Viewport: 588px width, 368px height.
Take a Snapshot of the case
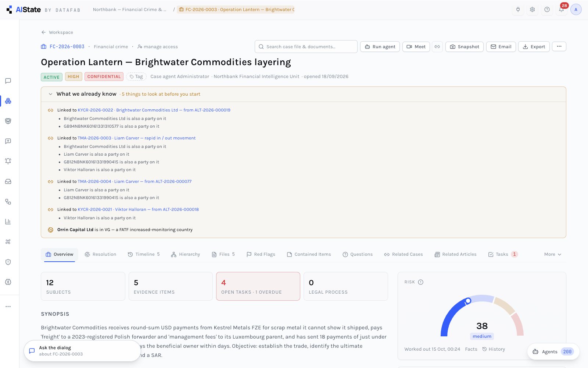[x=465, y=47]
